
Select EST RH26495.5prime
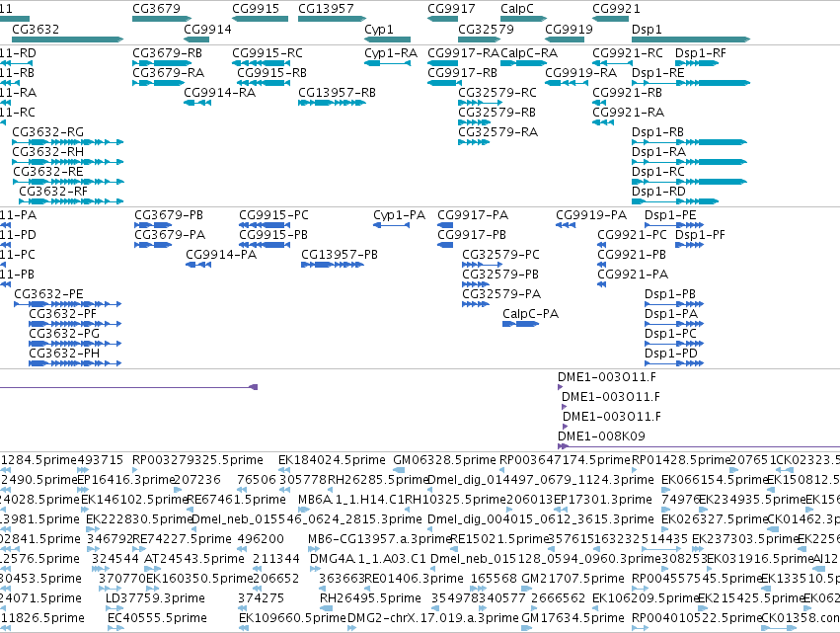click(x=327, y=609)
